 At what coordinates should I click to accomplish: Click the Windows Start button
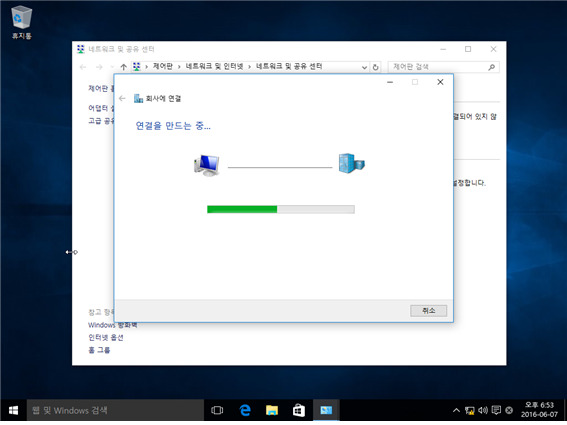click(13, 410)
